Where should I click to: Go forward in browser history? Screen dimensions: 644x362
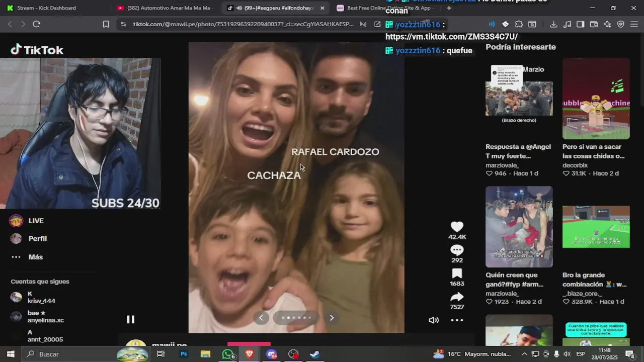[x=23, y=24]
